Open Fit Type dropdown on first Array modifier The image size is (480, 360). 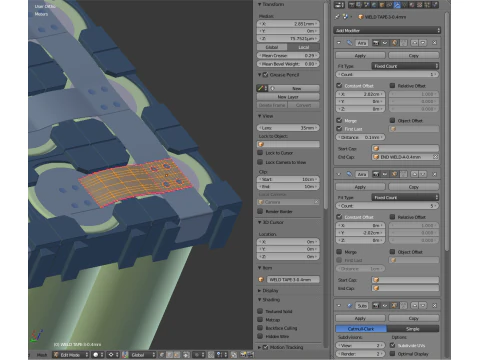(x=405, y=66)
